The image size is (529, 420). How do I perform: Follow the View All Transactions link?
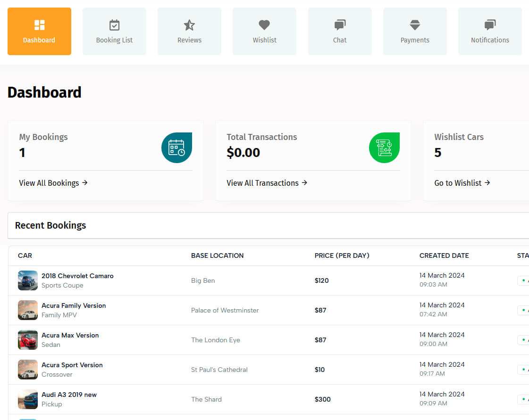pos(267,183)
